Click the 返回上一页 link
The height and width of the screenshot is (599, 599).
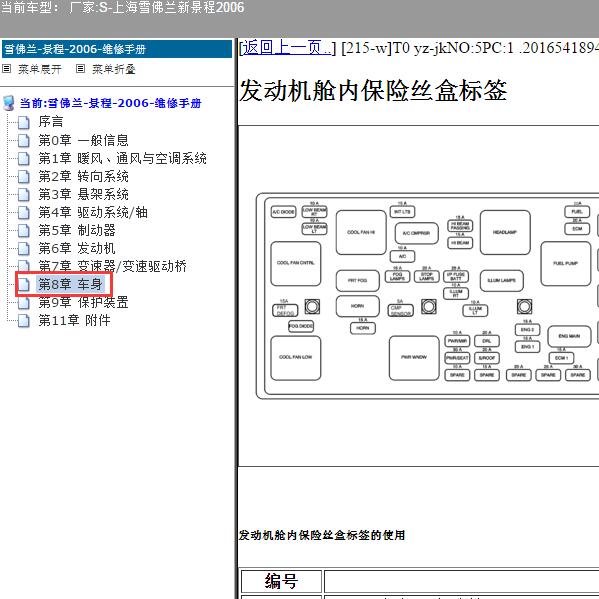point(287,48)
